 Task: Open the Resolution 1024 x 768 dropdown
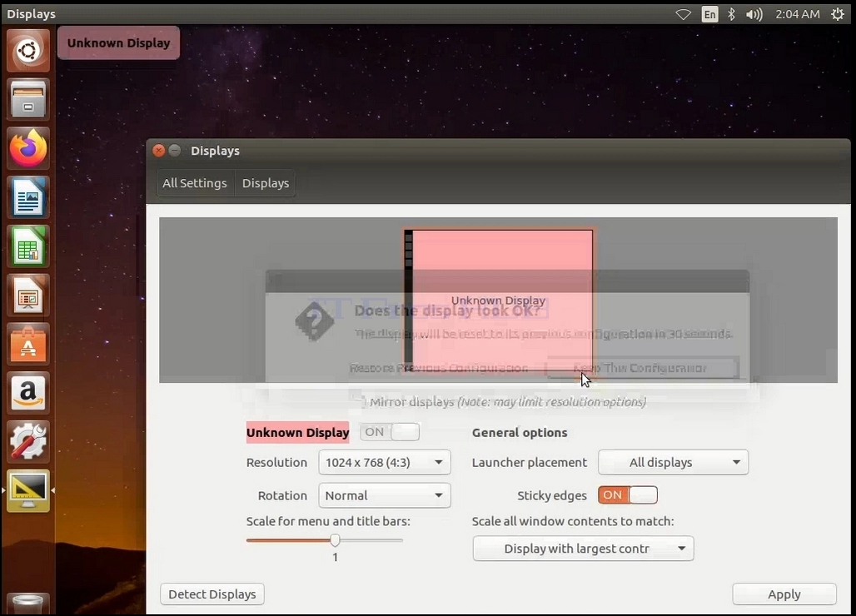(x=385, y=462)
